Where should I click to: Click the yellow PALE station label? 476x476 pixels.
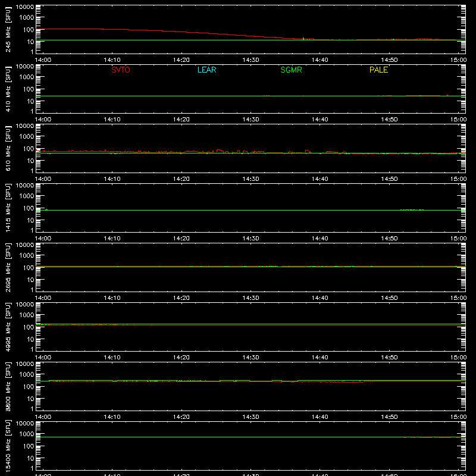[378, 70]
